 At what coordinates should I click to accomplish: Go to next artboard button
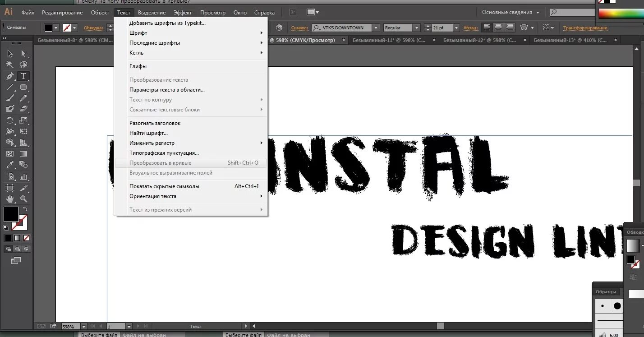[x=138, y=326]
